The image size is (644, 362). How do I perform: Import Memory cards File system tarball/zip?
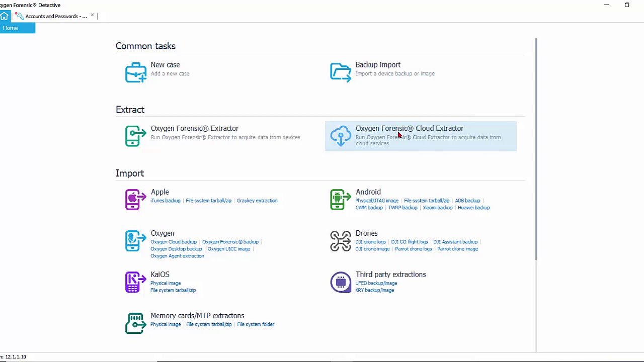point(209,324)
